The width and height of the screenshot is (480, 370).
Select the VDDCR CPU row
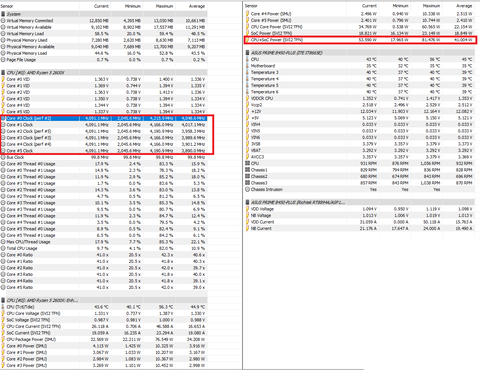[359, 98]
